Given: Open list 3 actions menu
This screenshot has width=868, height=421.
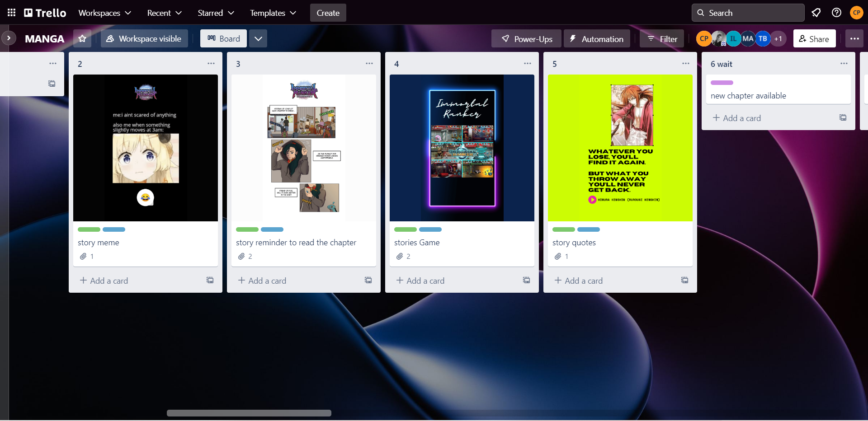Looking at the screenshot, I should tap(369, 64).
